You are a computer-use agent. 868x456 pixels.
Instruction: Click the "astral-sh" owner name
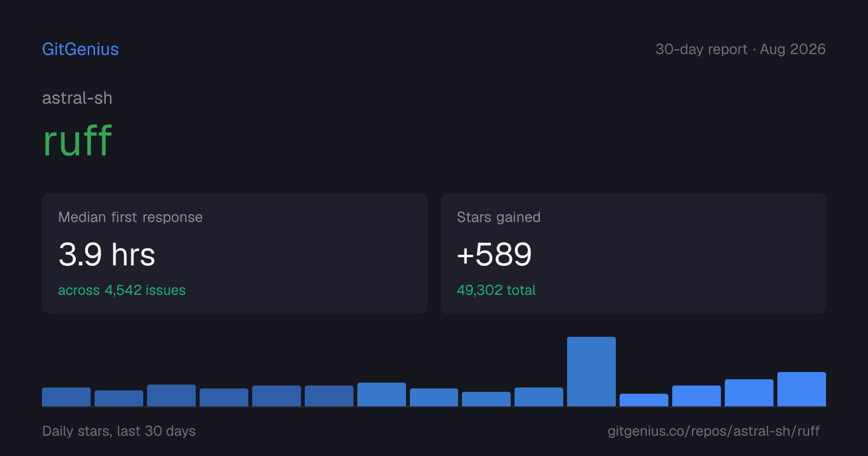point(77,98)
